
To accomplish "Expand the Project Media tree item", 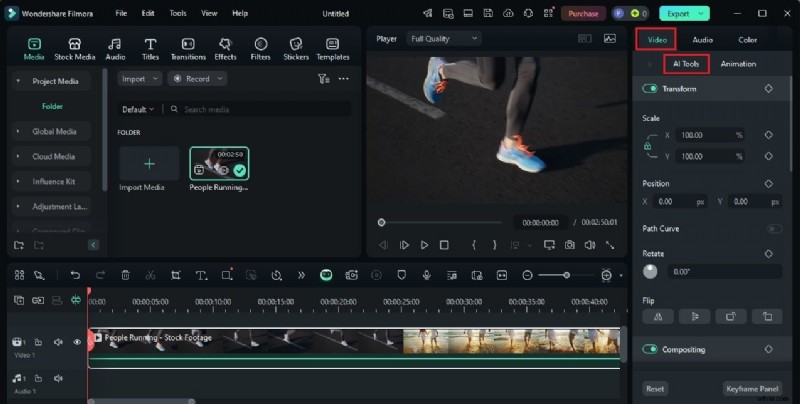I will point(18,81).
